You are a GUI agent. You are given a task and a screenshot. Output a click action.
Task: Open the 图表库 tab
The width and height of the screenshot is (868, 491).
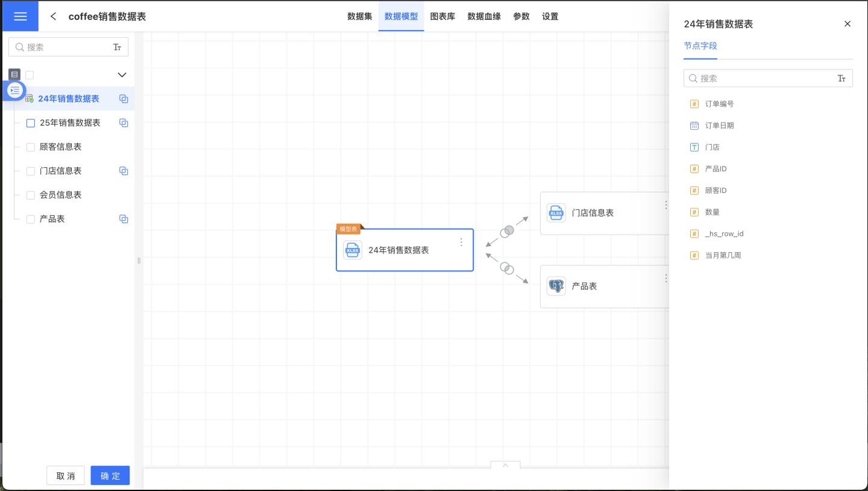pos(442,16)
